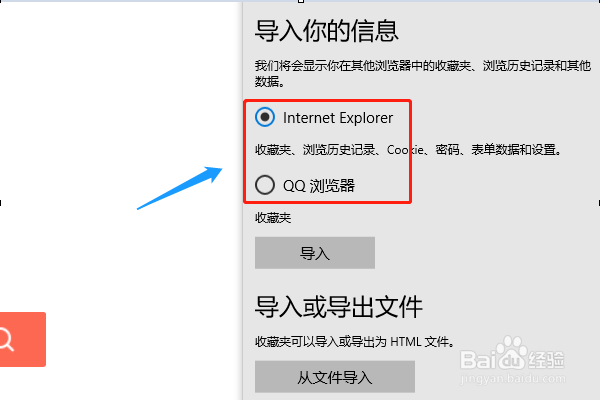Click the red magnifier search icon
Viewport: 600px width, 400px height.
tap(22, 340)
